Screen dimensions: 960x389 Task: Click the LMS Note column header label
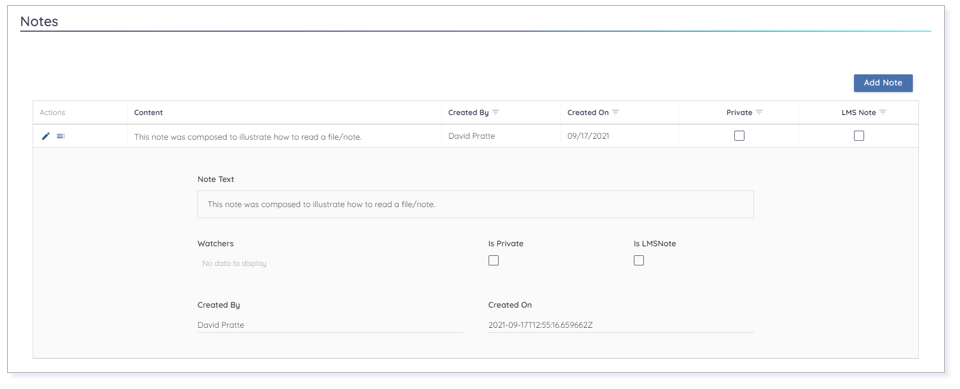click(x=858, y=113)
